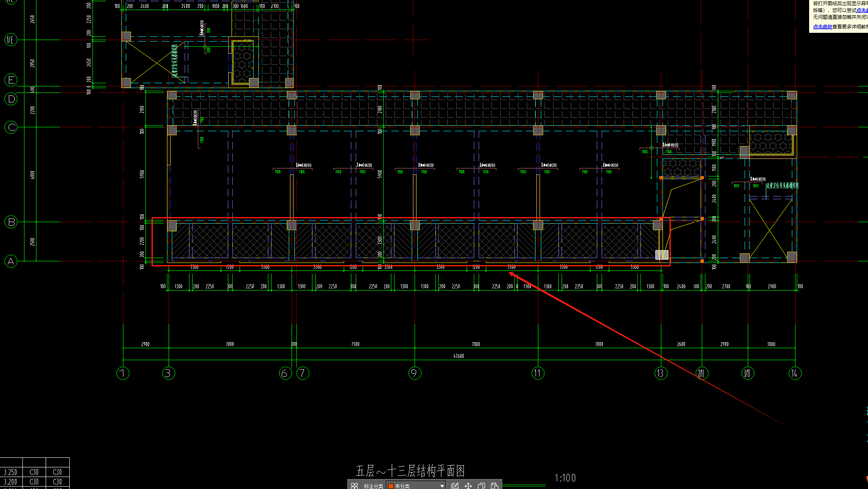
Task: Click the four-squares grid icon in bottom toolbar
Action: [x=354, y=485]
